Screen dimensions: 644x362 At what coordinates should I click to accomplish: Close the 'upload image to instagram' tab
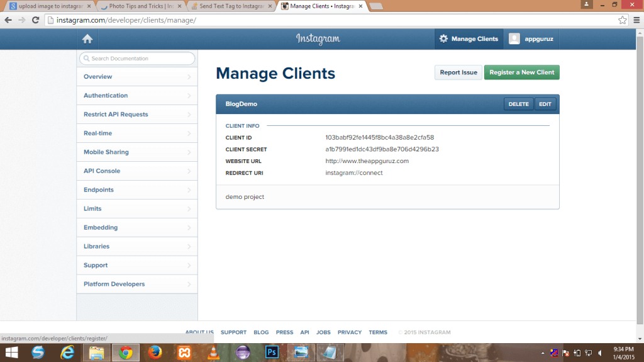click(89, 6)
